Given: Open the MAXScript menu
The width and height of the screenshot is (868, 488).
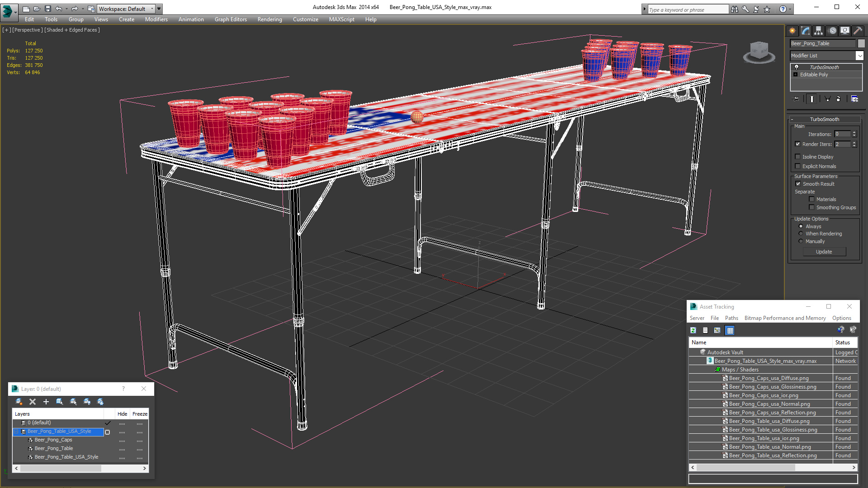Looking at the screenshot, I should [341, 19].
